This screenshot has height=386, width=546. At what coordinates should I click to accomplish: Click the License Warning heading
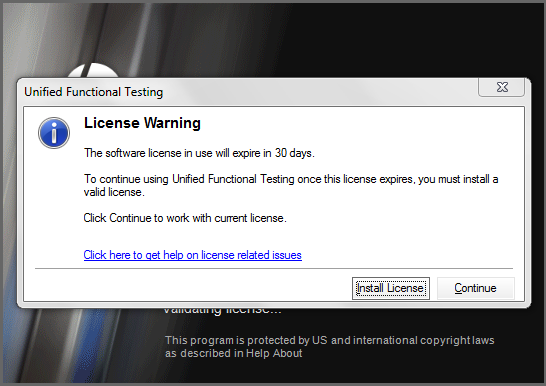[142, 123]
